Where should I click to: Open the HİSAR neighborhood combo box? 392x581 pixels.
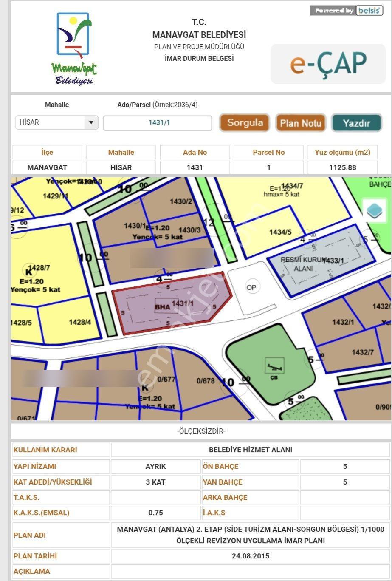[57, 122]
